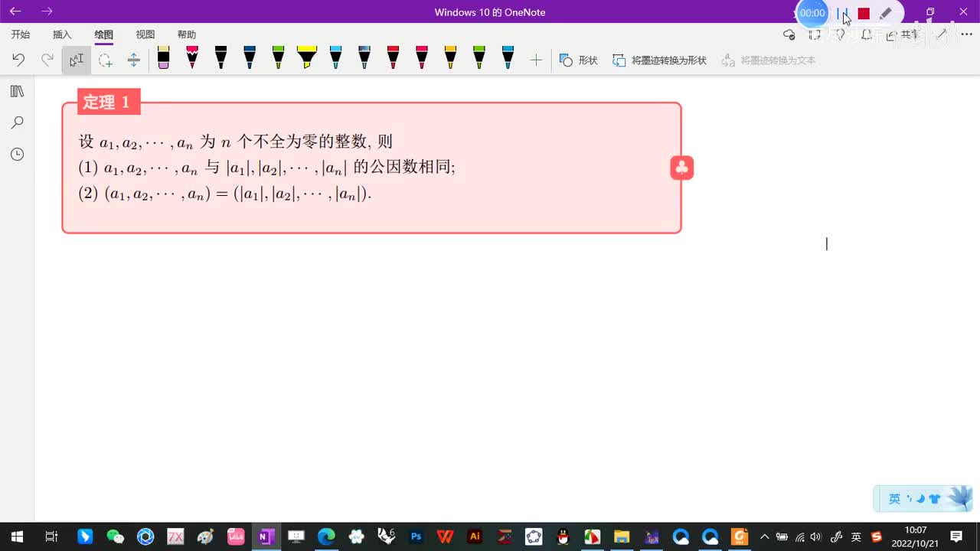
Task: Undo the last action
Action: click(18, 60)
